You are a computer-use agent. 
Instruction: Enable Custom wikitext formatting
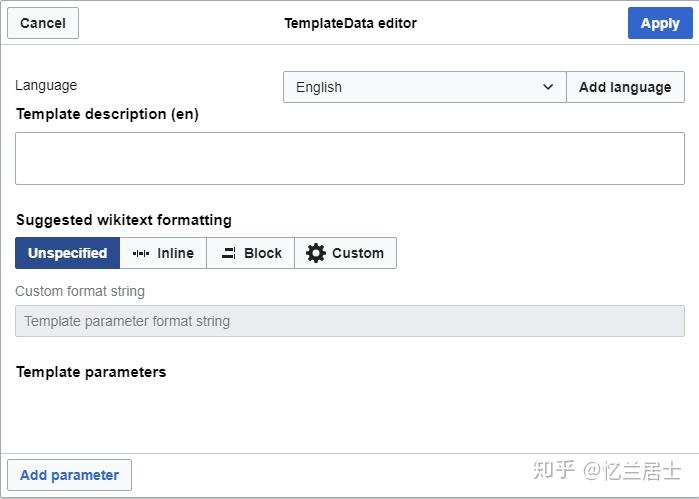[x=346, y=254]
